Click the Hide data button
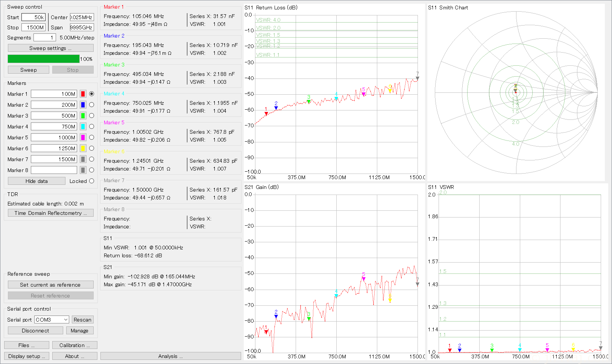612x364 pixels. [x=36, y=181]
